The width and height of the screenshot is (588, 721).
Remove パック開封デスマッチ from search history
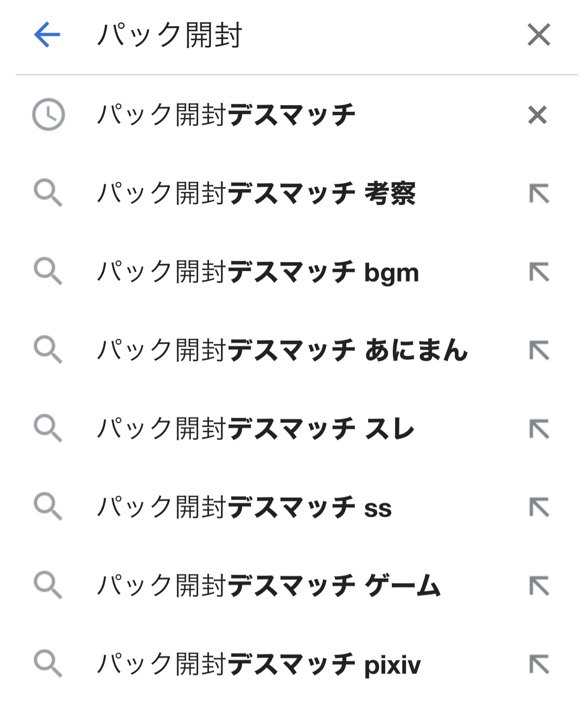(x=537, y=115)
